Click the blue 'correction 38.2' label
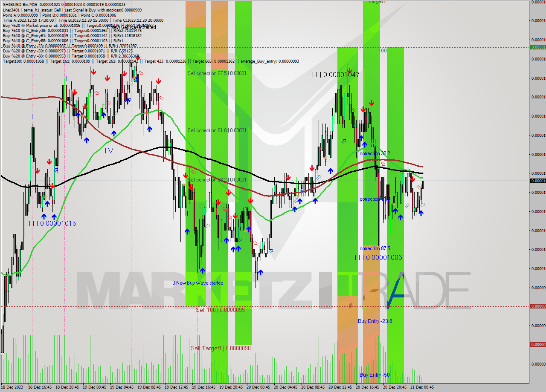The height and width of the screenshot is (392, 546). 375,153
